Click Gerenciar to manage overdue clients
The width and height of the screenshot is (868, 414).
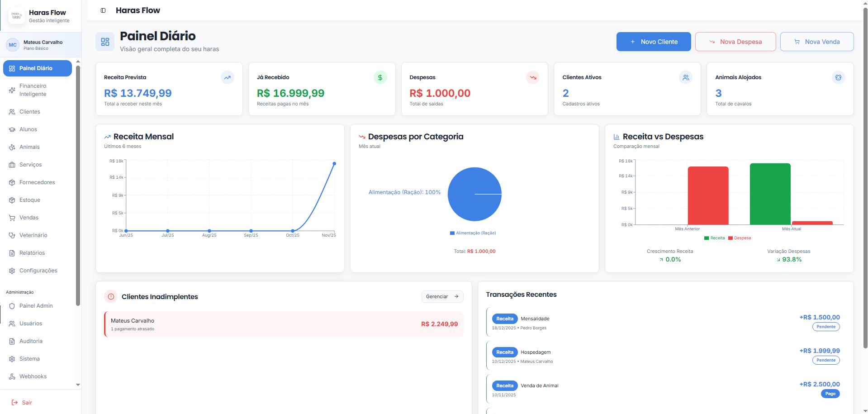[x=442, y=297]
